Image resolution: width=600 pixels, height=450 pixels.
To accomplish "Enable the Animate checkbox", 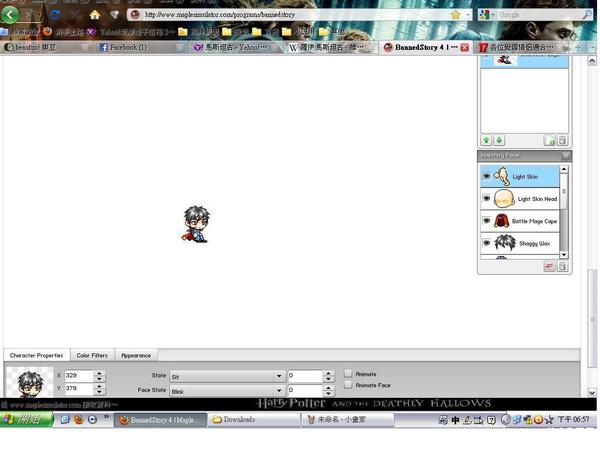I will [x=348, y=374].
